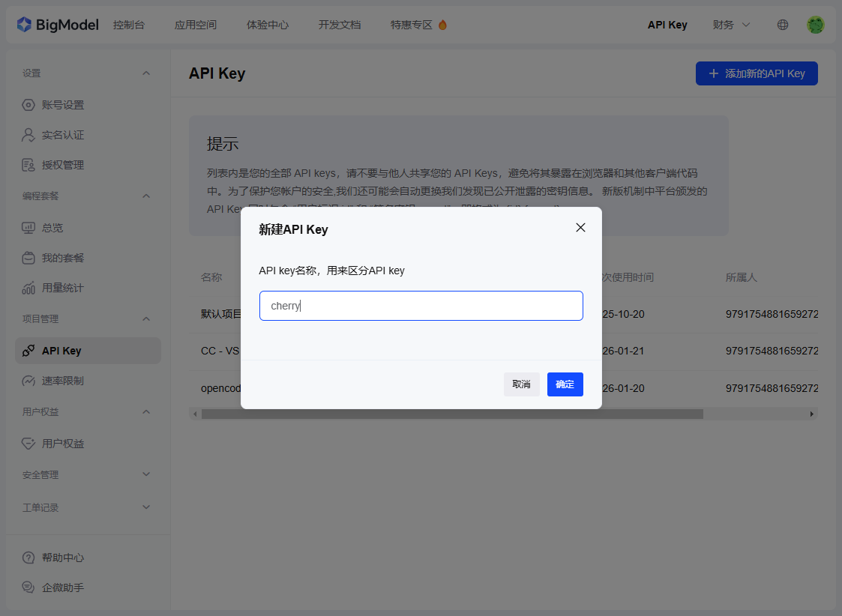Open 帮助中心 at sidebar bottom
842x616 pixels.
click(x=62, y=558)
